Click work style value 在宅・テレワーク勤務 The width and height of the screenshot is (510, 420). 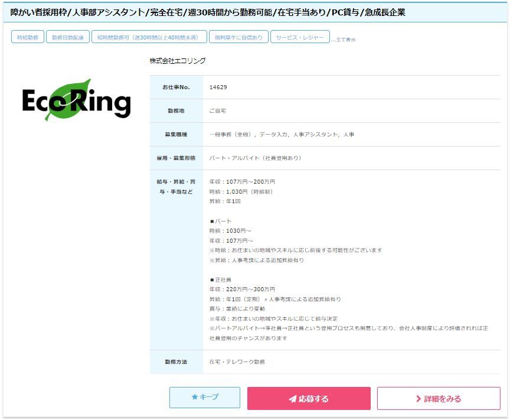coord(237,362)
